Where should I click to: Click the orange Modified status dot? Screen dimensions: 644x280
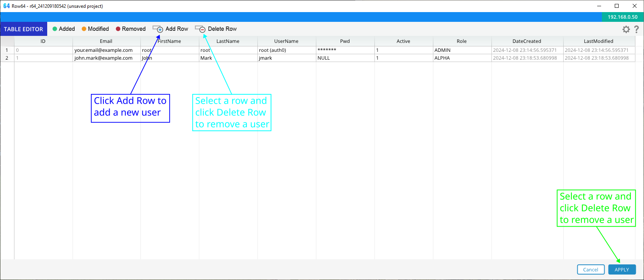84,29
